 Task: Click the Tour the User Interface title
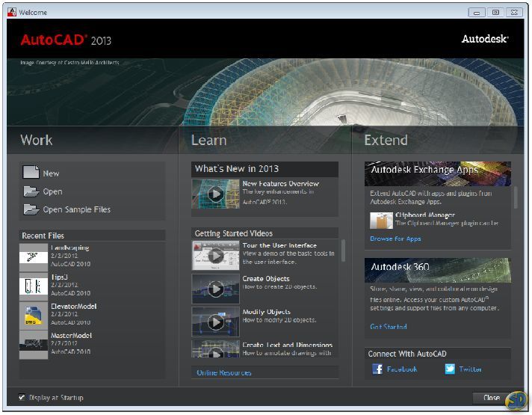[x=279, y=245]
